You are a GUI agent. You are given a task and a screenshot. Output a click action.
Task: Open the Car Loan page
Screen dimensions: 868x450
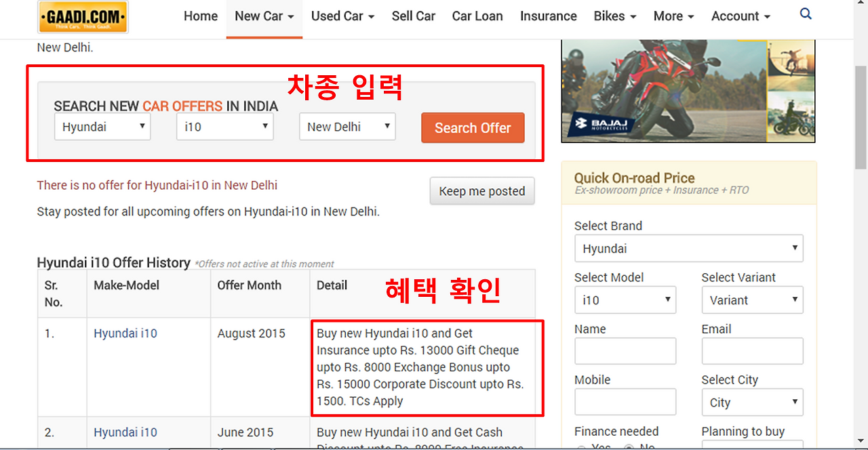(x=477, y=16)
